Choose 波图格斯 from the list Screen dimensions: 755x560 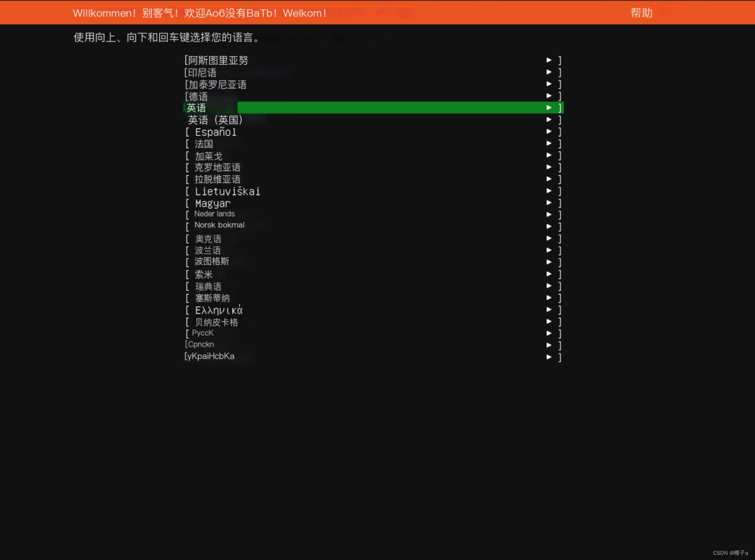click(x=373, y=262)
